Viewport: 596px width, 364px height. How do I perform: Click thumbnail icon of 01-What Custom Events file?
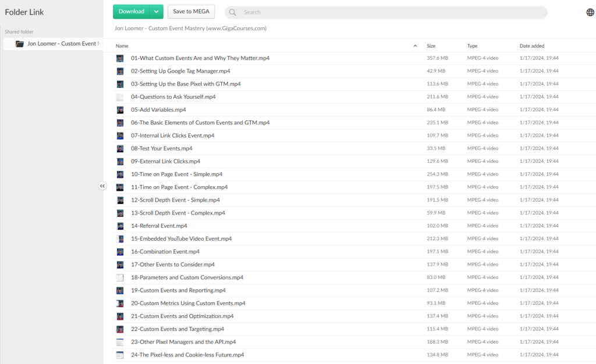point(120,58)
